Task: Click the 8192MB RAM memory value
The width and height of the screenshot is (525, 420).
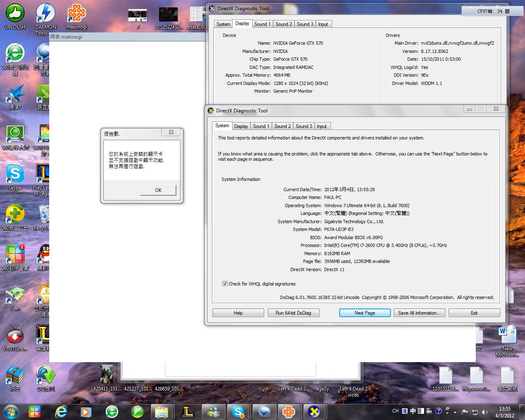Action: [x=337, y=253]
